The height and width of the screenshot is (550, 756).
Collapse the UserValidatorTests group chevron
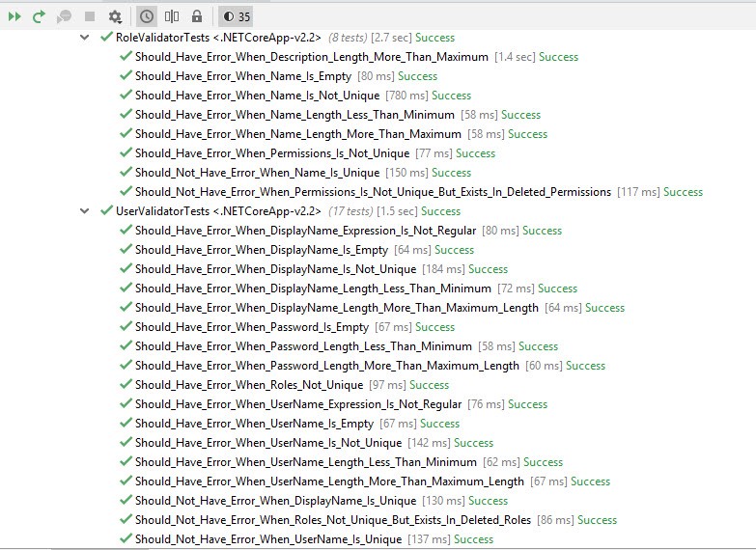point(84,210)
